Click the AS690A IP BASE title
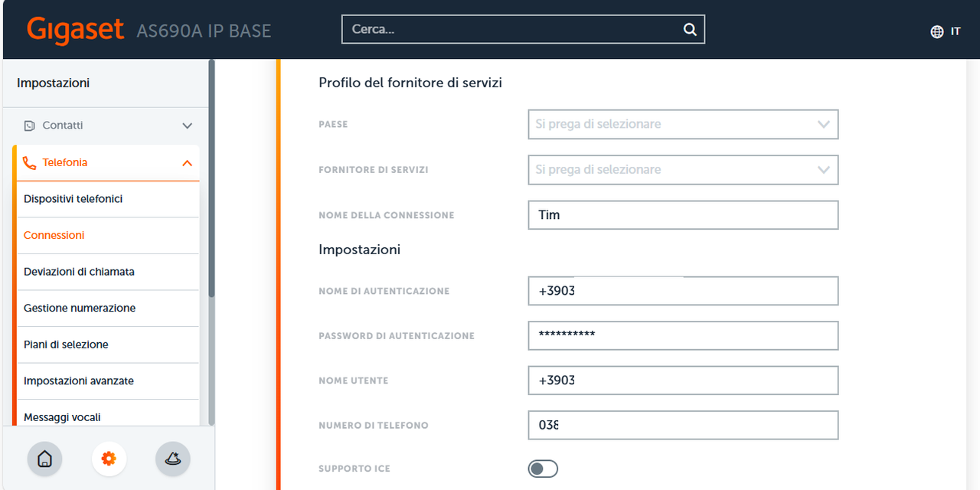This screenshot has width=980, height=490. coord(204,31)
